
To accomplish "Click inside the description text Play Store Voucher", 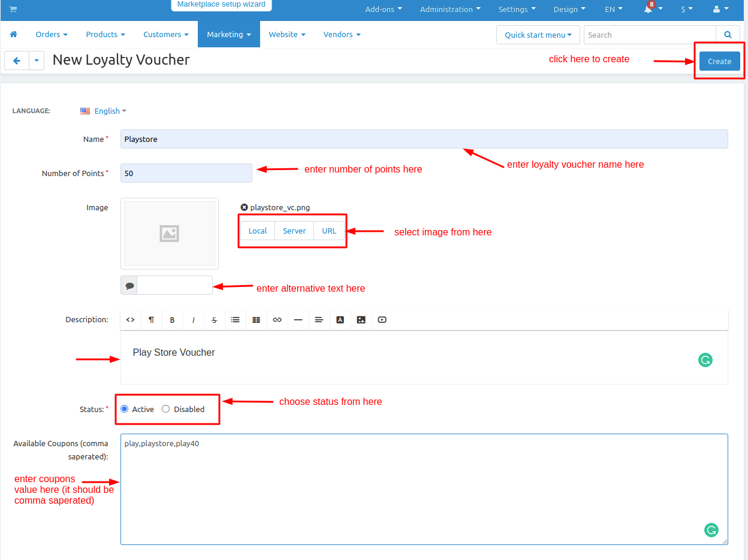I will pos(174,352).
